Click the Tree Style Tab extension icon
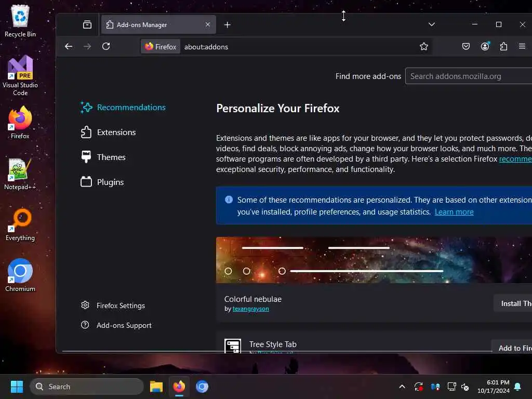The height and width of the screenshot is (399, 532). click(x=233, y=346)
